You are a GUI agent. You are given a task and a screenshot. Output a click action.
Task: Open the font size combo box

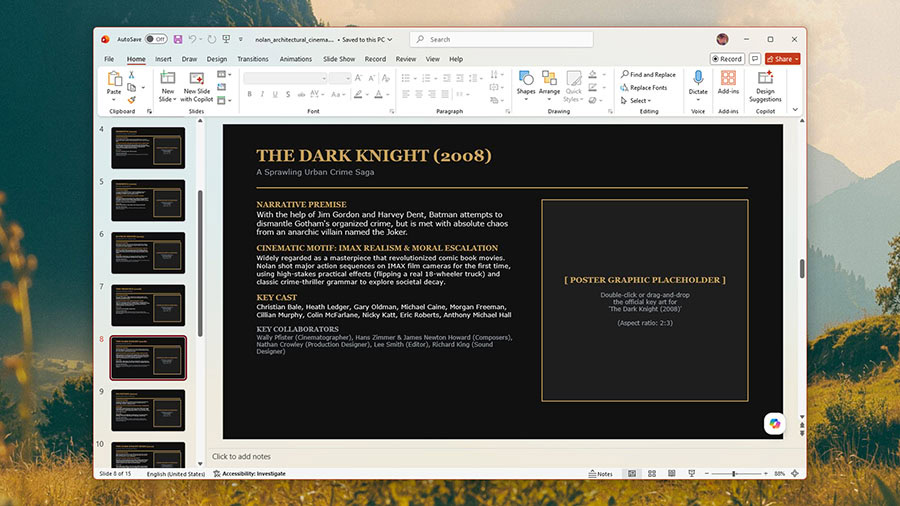click(340, 78)
